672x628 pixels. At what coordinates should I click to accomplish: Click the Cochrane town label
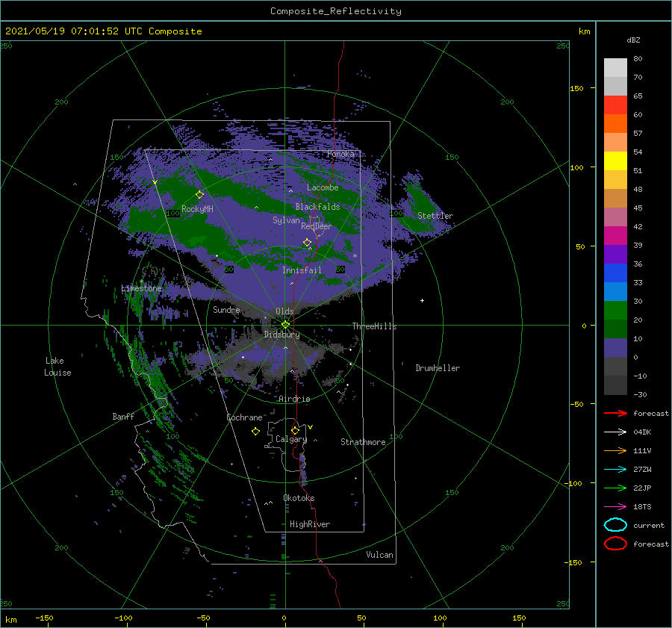tap(244, 417)
